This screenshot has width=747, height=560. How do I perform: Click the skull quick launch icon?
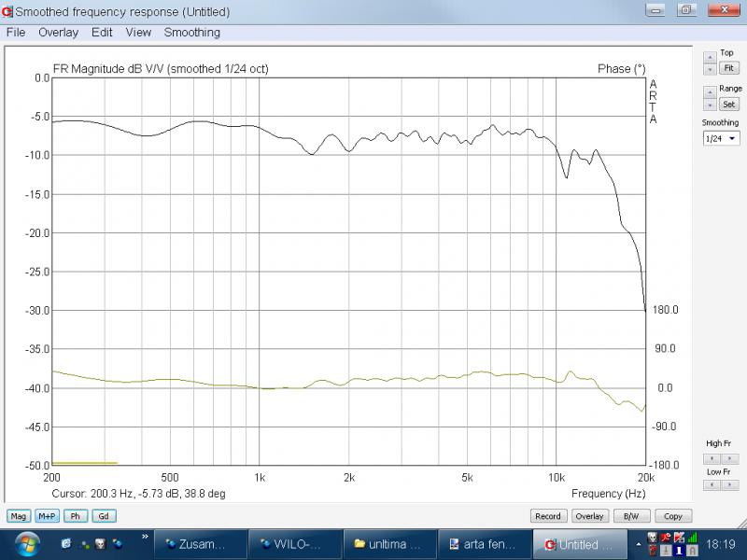click(x=100, y=544)
